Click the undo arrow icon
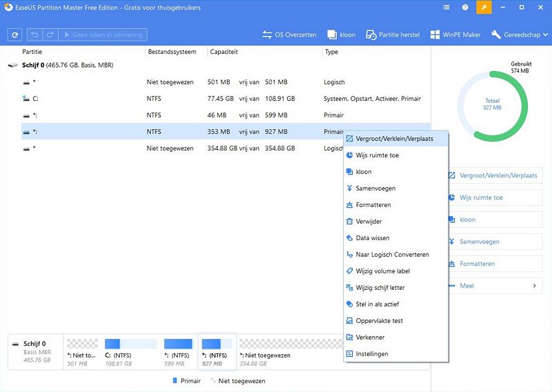552x392 pixels. click(x=34, y=35)
